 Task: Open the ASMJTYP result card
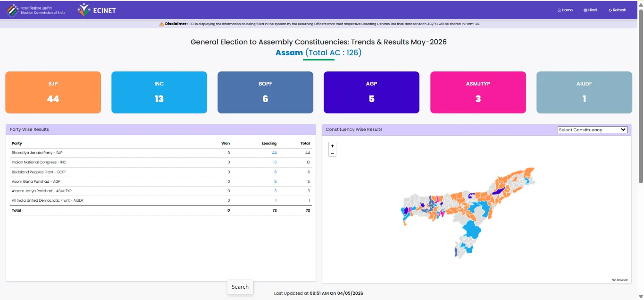[478, 92]
